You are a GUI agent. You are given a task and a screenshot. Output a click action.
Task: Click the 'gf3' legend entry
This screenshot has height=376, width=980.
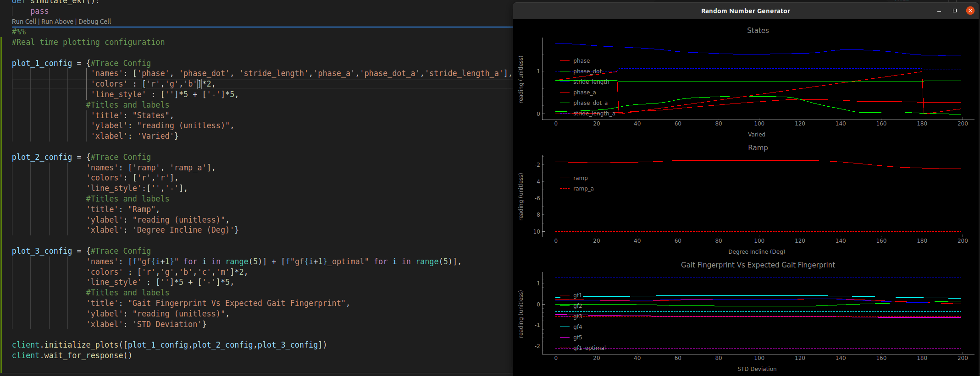pyautogui.click(x=577, y=316)
